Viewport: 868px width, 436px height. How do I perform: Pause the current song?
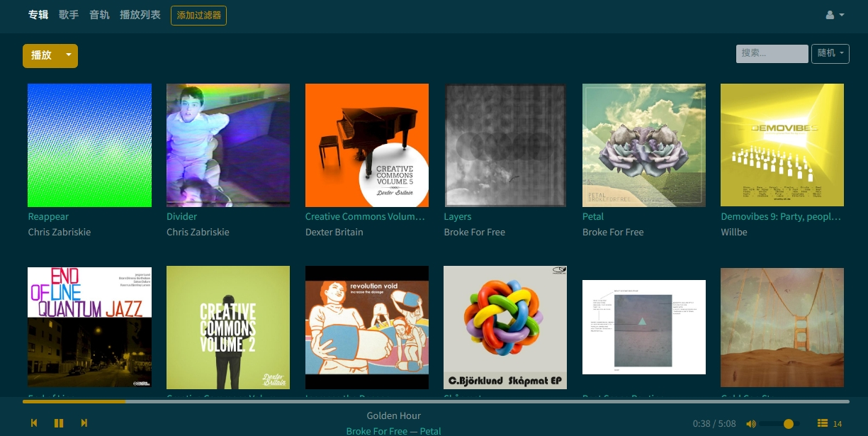[59, 423]
